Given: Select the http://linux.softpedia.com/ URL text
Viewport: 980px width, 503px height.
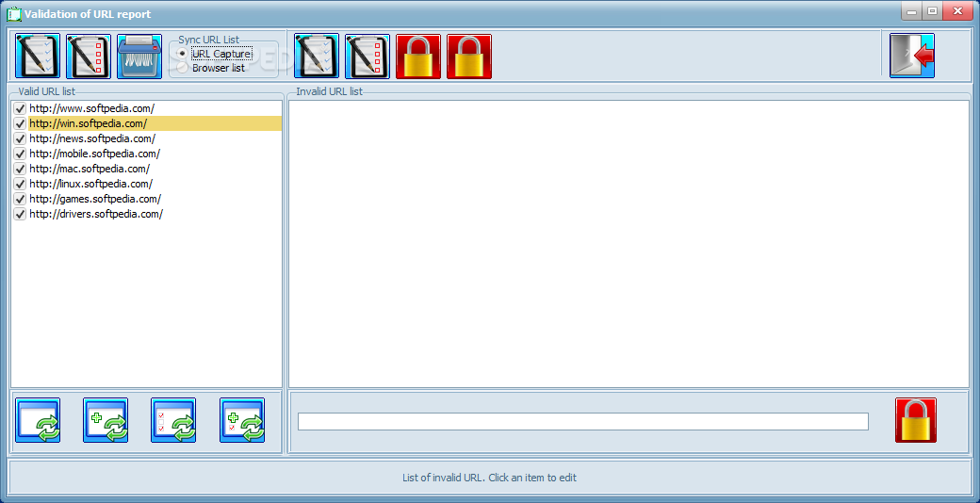Looking at the screenshot, I should click(x=90, y=185).
